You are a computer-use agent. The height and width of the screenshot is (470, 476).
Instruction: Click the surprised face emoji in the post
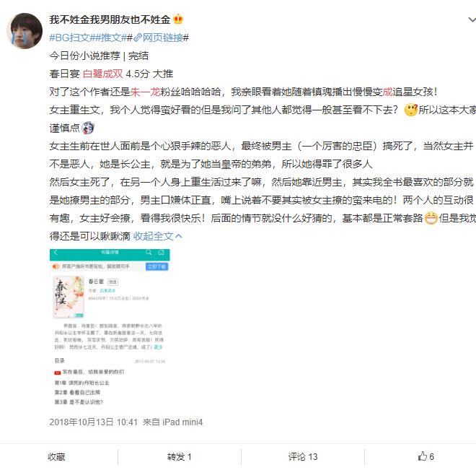pos(411,110)
